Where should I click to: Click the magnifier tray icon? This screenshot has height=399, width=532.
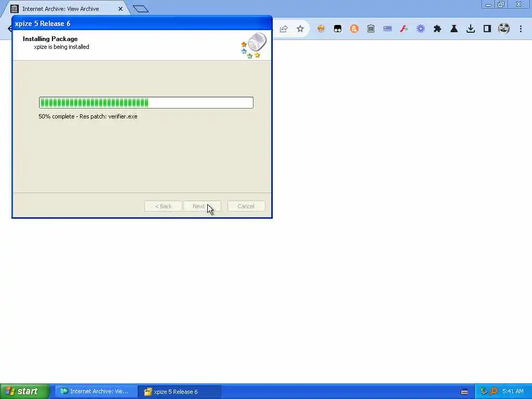(494, 391)
